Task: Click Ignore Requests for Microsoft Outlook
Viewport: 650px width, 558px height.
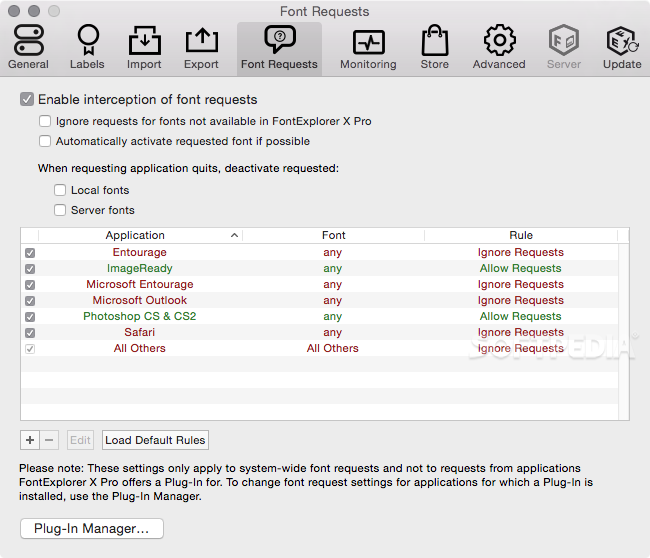Action: 521,300
